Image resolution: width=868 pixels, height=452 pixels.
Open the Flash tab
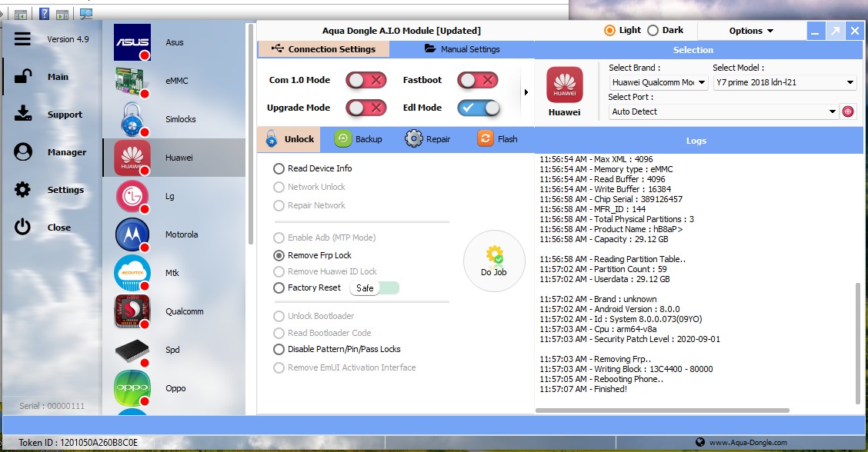pyautogui.click(x=497, y=139)
